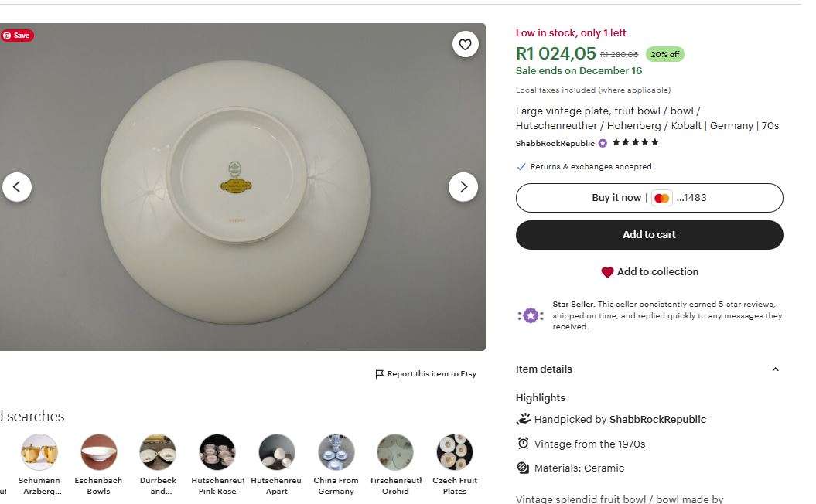Click the flag icon to report item
816x504 pixels.
379,374
